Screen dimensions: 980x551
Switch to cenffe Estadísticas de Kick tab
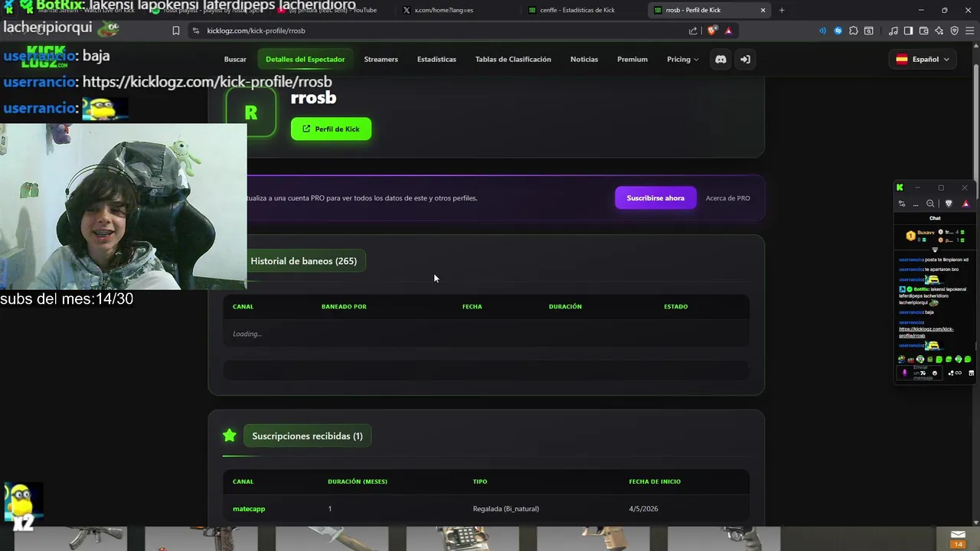coord(582,10)
